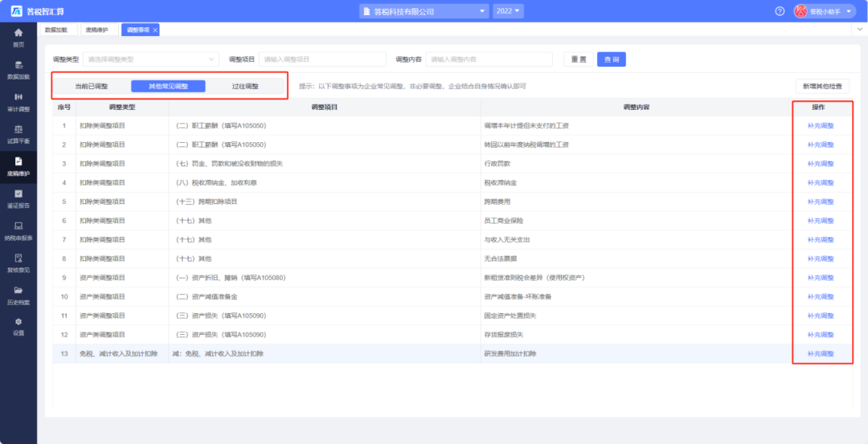
Task: Click 补充调整 in the 无合法票据 row
Action: point(821,259)
